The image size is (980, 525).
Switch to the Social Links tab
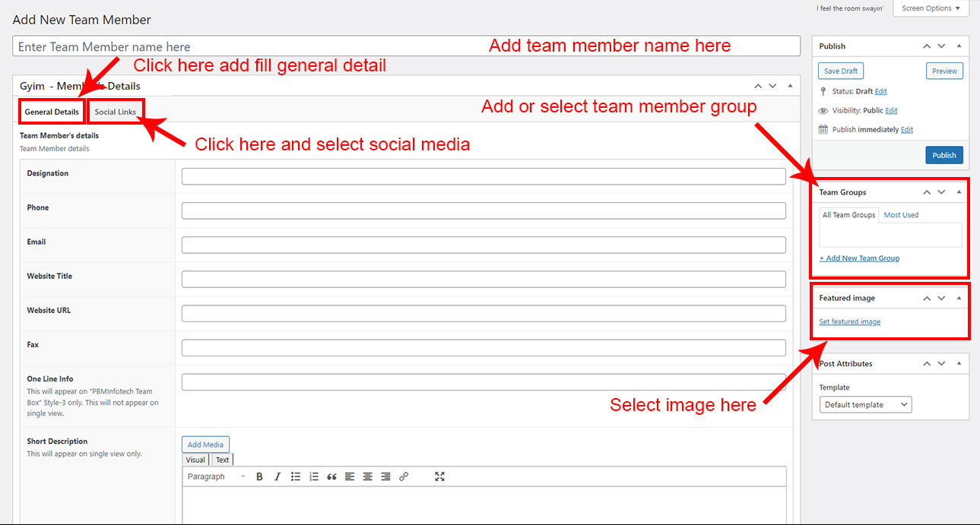pyautogui.click(x=116, y=112)
